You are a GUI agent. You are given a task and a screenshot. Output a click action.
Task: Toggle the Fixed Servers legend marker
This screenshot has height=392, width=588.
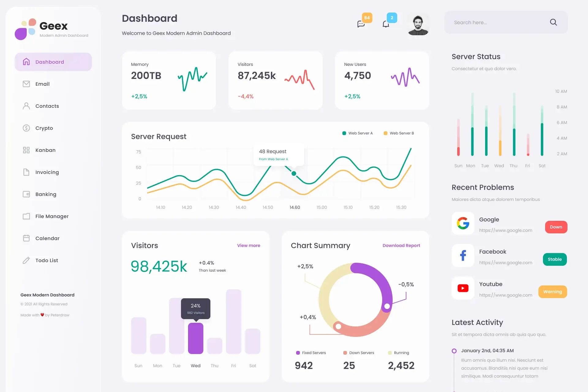pyautogui.click(x=298, y=353)
